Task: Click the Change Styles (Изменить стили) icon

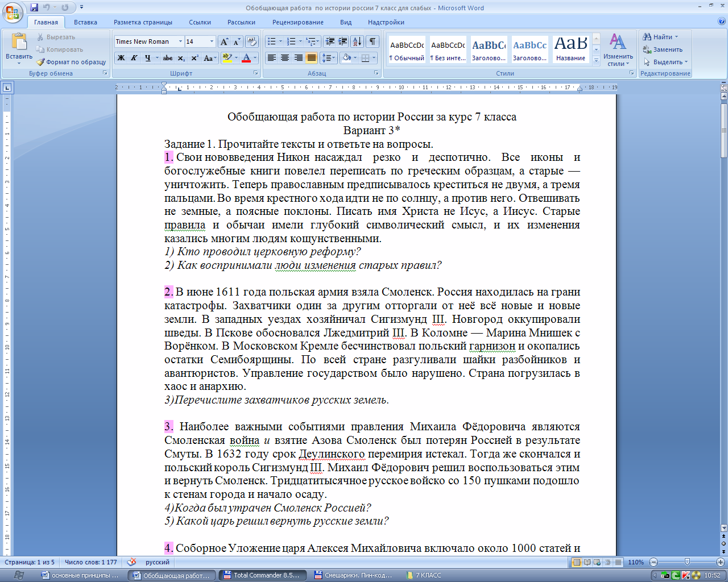Action: [x=618, y=42]
